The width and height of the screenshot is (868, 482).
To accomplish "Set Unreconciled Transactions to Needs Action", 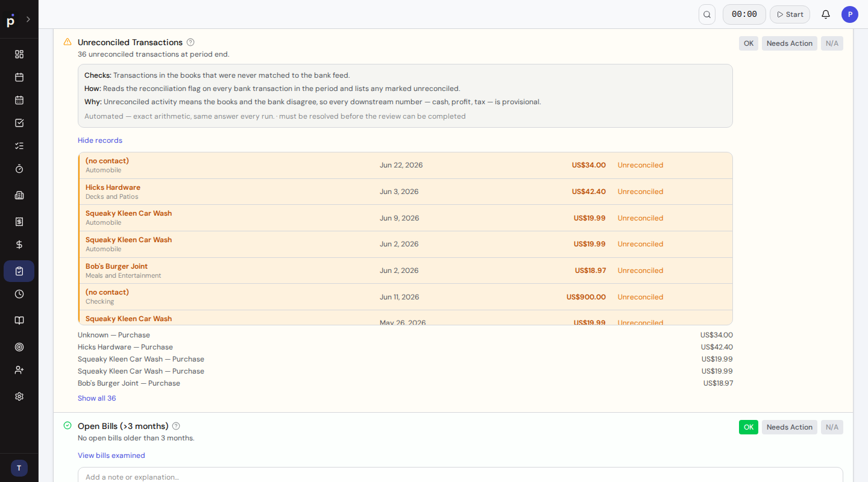I will (790, 43).
